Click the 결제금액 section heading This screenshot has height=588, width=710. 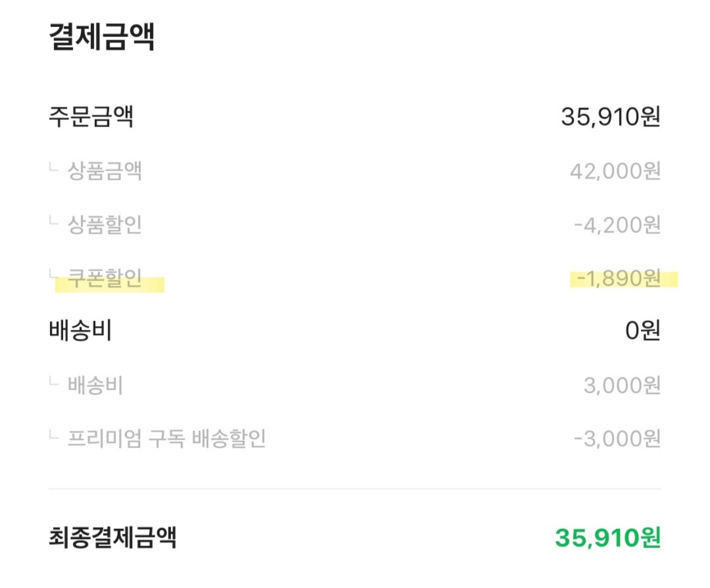point(102,37)
